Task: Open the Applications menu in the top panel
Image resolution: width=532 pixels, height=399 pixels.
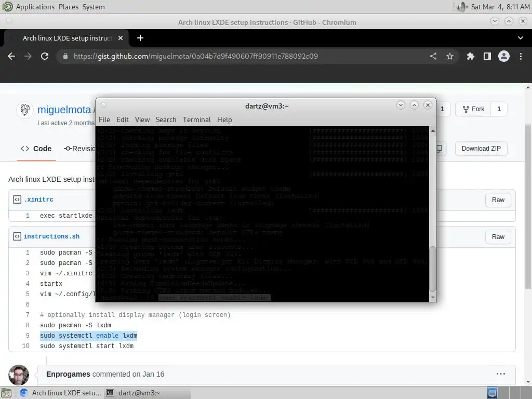Action: pos(35,7)
